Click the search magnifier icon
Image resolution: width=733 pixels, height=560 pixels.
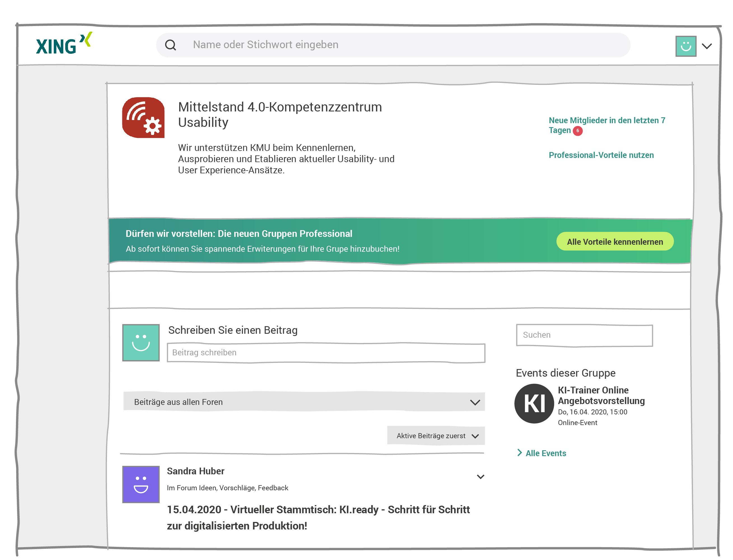pos(170,45)
